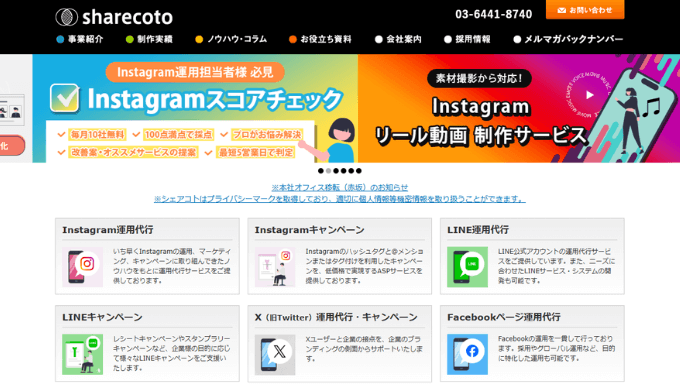680x390 pixels.
Task: Open メルマガバックナンバー menu item
Action: pyautogui.click(x=568, y=39)
